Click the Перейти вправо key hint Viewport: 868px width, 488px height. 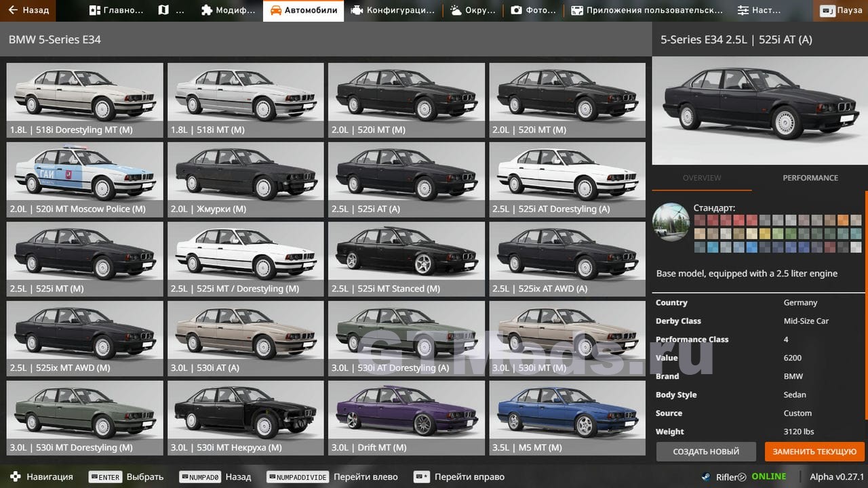pyautogui.click(x=459, y=476)
